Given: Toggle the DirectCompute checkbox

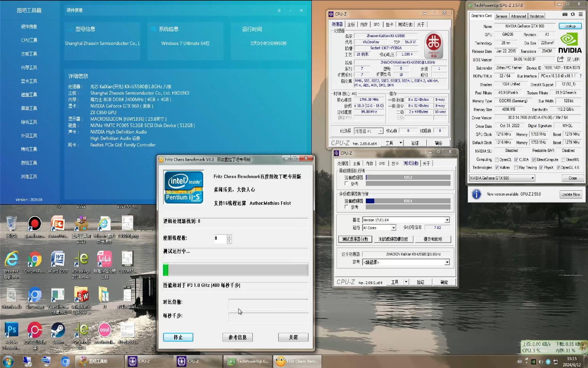Looking at the screenshot, I should (x=534, y=159).
